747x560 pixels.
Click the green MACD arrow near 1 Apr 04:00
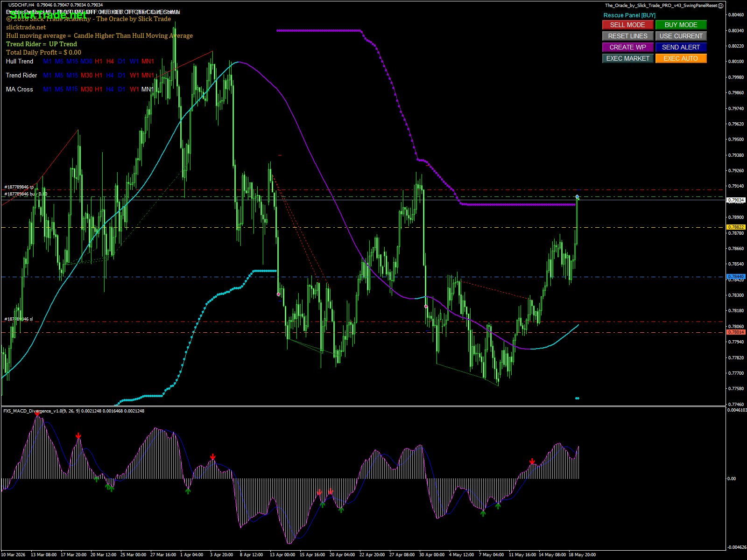point(188,491)
